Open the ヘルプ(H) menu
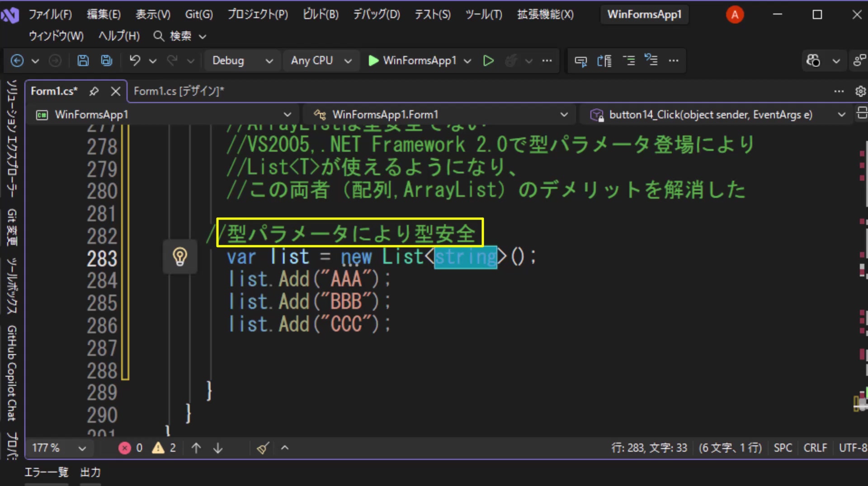The height and width of the screenshot is (486, 868). tap(119, 36)
